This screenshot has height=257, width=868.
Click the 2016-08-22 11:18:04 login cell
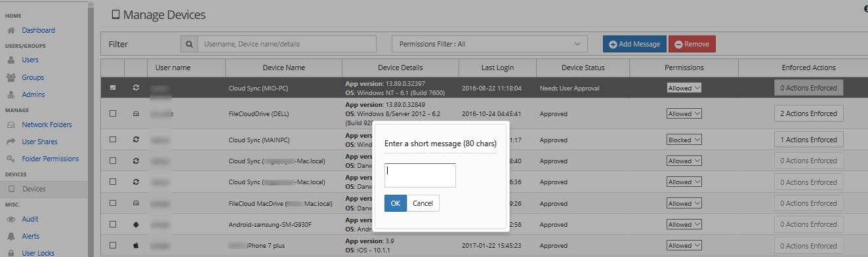click(x=491, y=88)
